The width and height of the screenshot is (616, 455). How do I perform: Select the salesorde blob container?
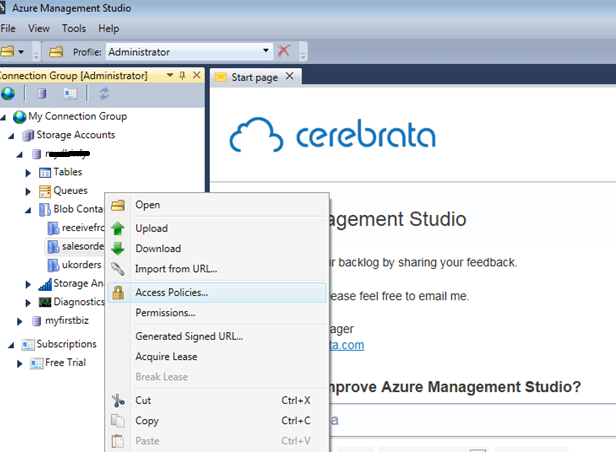click(82, 246)
